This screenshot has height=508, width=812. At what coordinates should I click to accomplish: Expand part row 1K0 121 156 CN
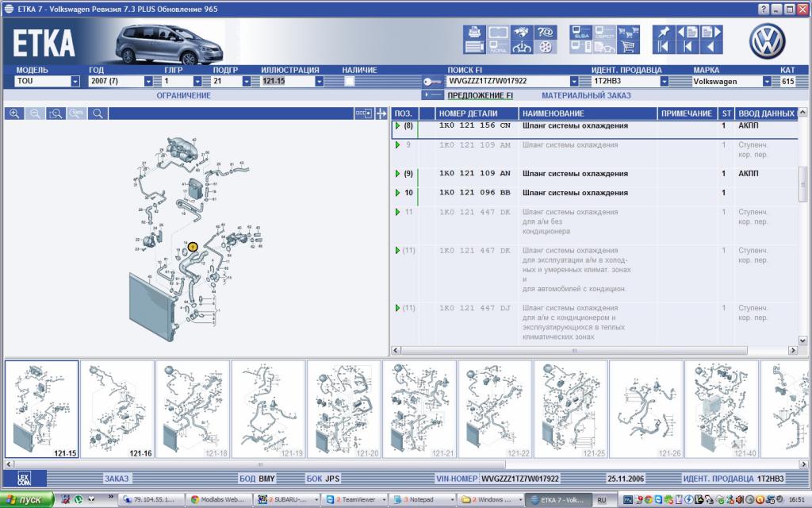398,125
